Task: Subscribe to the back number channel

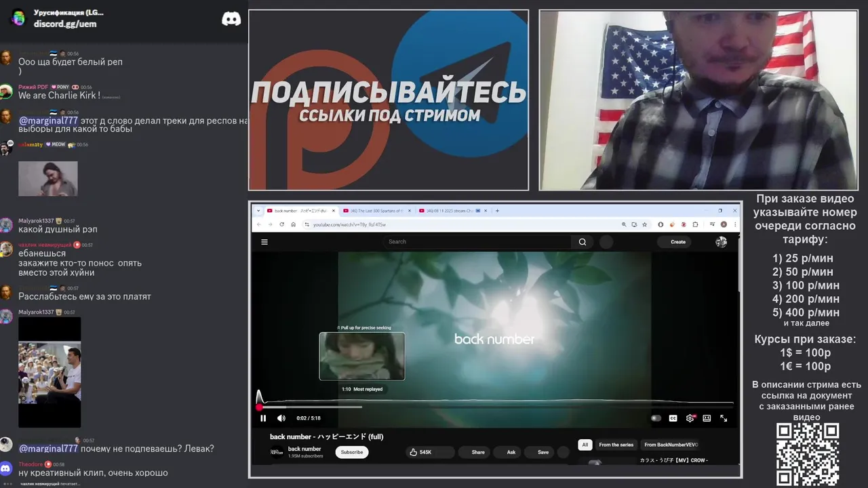Action: [x=352, y=452]
